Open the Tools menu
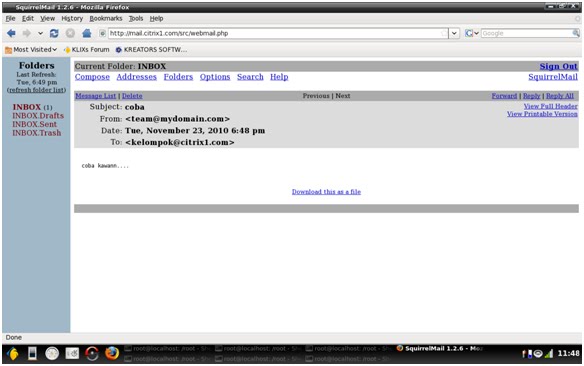584x366 pixels. tap(136, 18)
